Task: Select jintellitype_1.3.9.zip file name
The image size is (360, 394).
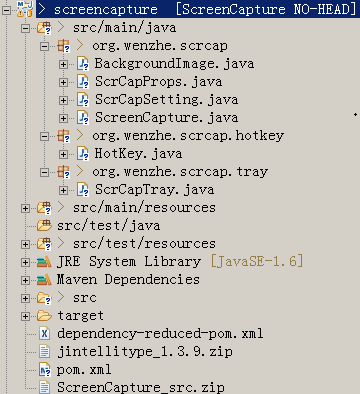Action: (x=145, y=352)
